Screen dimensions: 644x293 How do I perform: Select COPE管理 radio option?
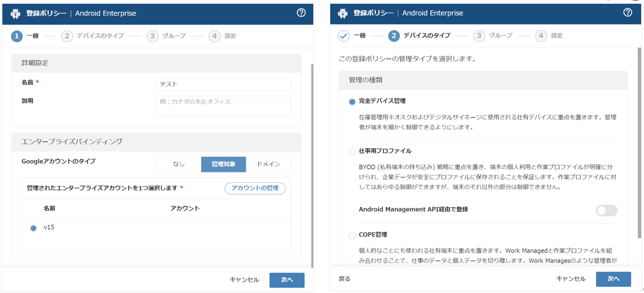(352, 235)
